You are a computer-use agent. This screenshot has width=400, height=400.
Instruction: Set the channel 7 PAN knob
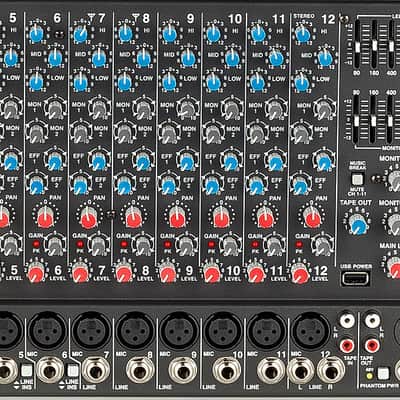pyautogui.click(x=89, y=217)
